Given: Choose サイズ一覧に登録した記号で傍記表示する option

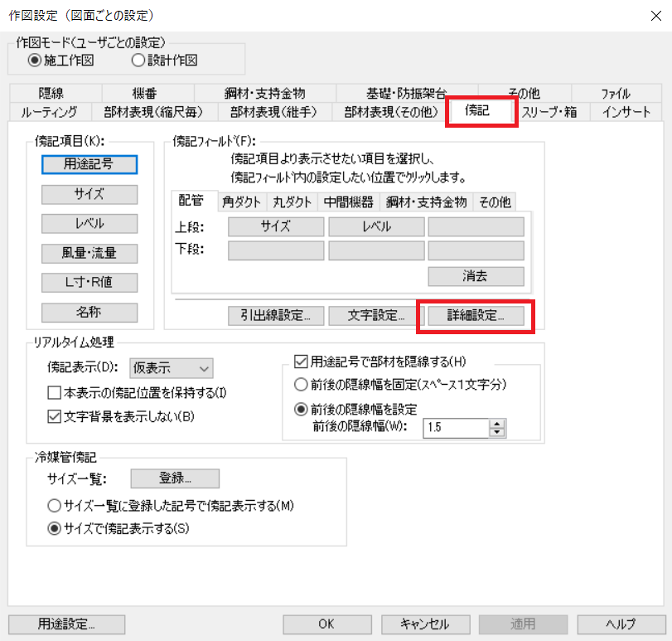Looking at the screenshot, I should pyautogui.click(x=55, y=505).
